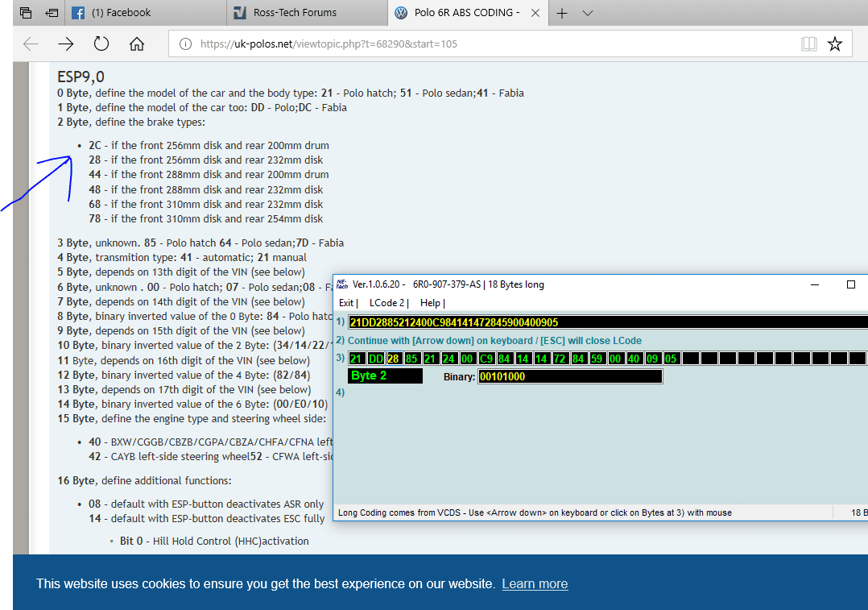
Task: Click the set-tabs-aside icon
Action: [52, 12]
